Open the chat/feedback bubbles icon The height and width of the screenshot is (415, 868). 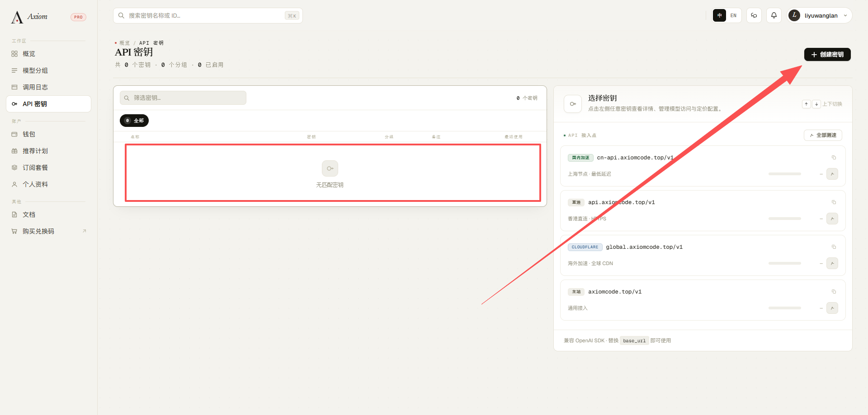(754, 15)
